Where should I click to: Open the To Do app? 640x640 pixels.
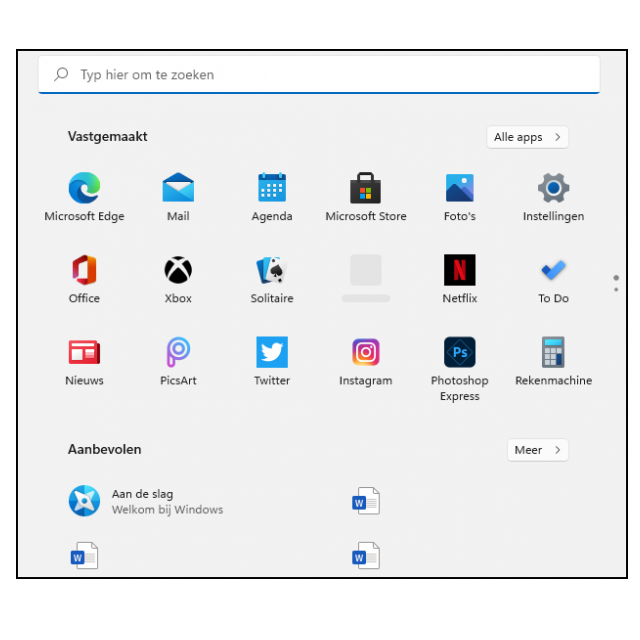tap(553, 279)
